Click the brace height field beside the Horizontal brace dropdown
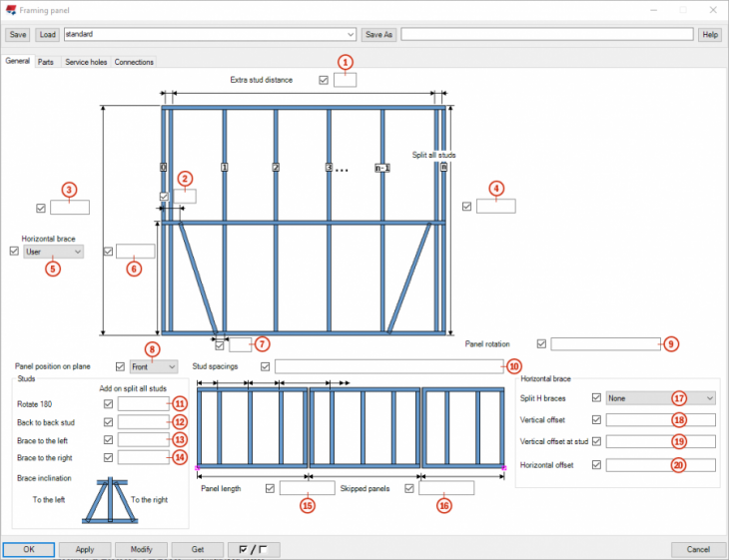729x560 pixels. tap(135, 252)
